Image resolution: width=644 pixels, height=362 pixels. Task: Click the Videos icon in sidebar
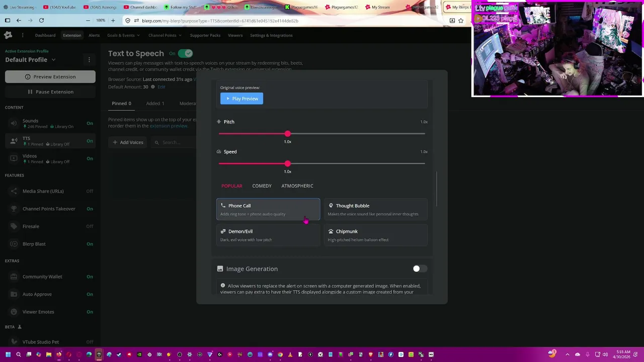click(x=14, y=158)
